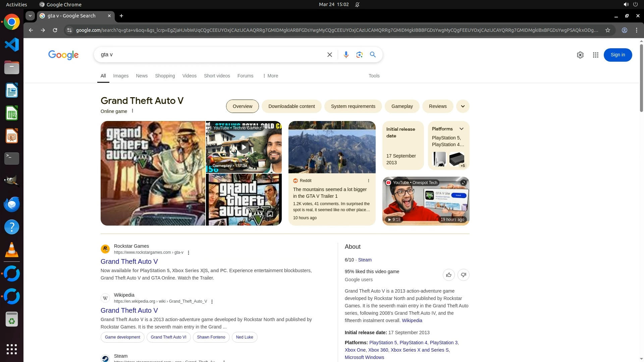Open the Google apps grid
Viewport: 644px width, 362px height.
[595, 55]
